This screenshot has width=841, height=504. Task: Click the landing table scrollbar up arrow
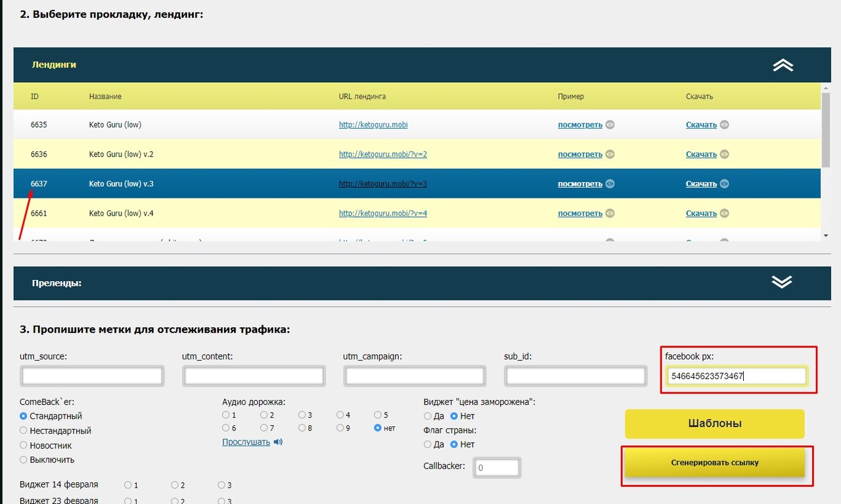pos(826,87)
